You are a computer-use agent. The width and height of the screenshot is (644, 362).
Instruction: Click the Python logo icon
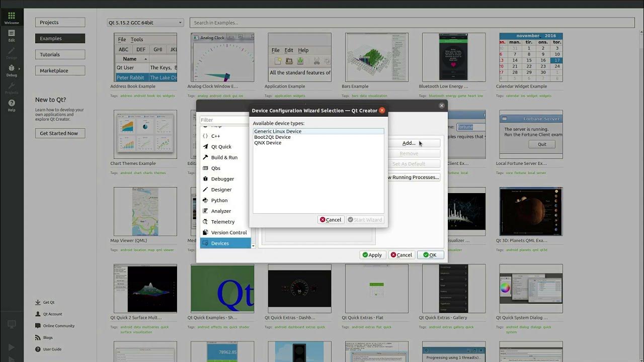click(x=205, y=201)
